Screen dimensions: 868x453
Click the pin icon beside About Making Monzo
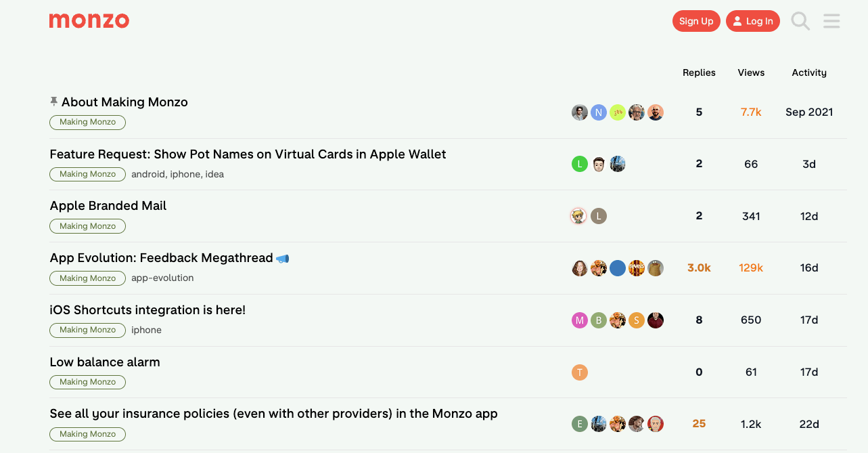[x=54, y=102]
